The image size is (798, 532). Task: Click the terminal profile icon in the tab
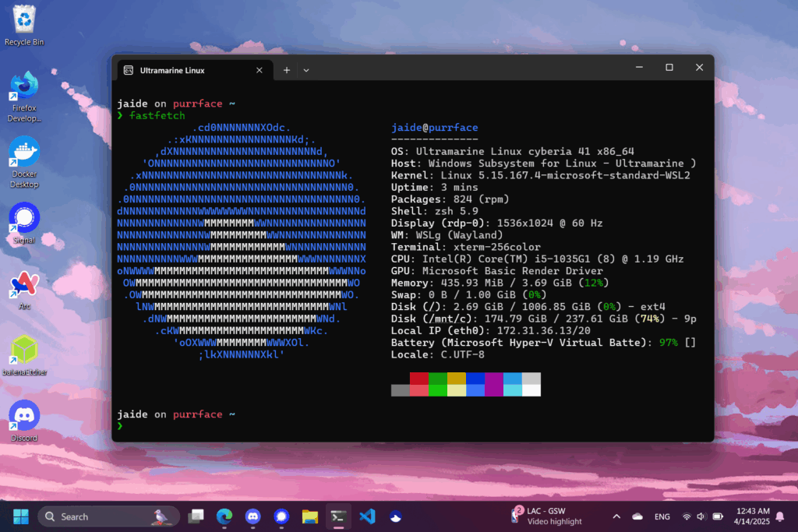tap(129, 70)
